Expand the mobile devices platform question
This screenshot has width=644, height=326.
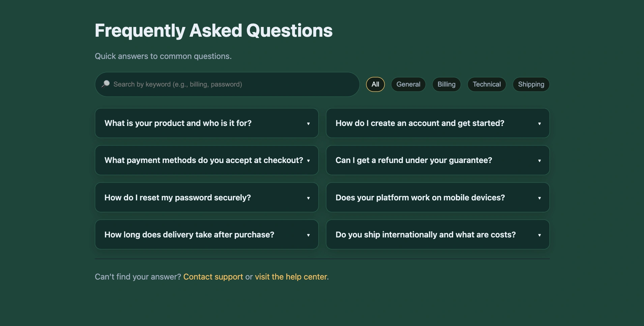438,197
